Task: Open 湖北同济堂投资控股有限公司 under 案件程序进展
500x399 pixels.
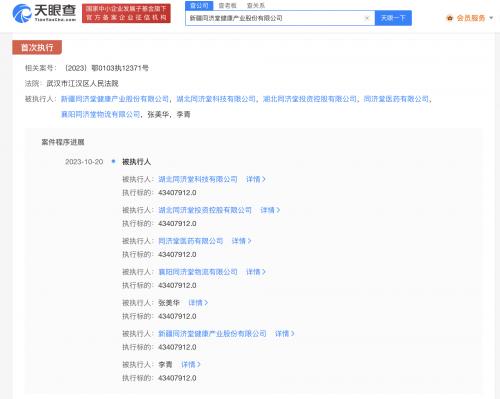Action: tap(205, 210)
